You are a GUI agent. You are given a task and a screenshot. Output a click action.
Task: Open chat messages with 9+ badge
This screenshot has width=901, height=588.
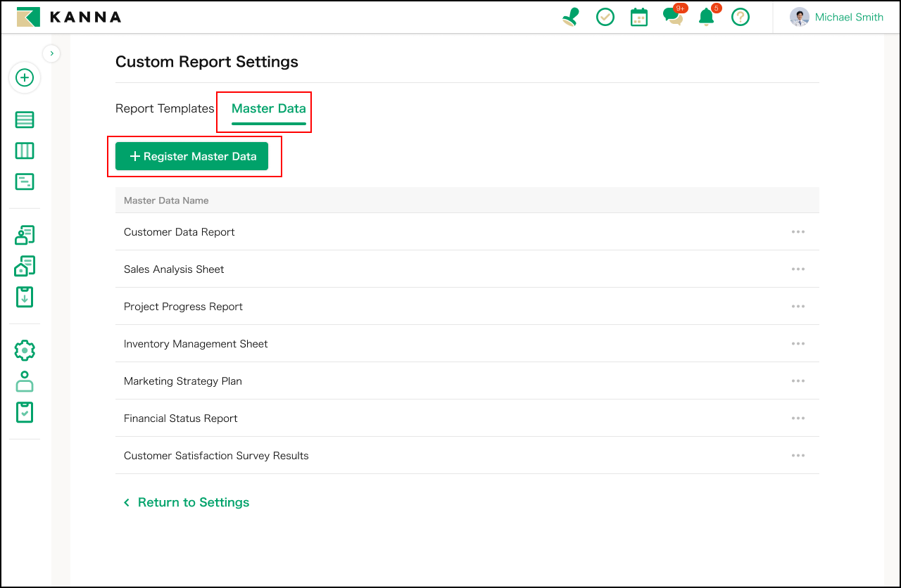(x=673, y=18)
